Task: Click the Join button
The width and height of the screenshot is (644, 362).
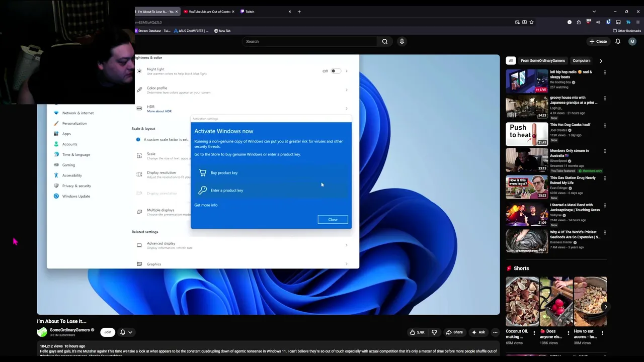Action: point(108,332)
